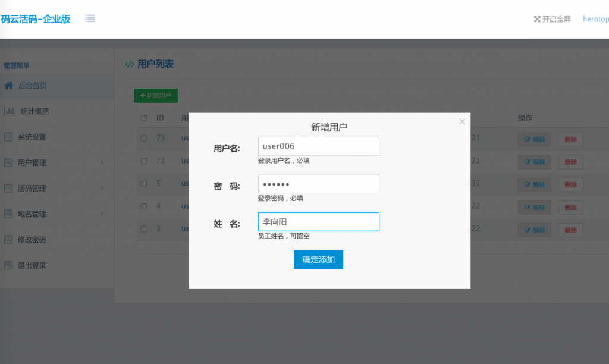
Task: Click the bar chart icon beside 统计概括
Action: tap(10, 111)
